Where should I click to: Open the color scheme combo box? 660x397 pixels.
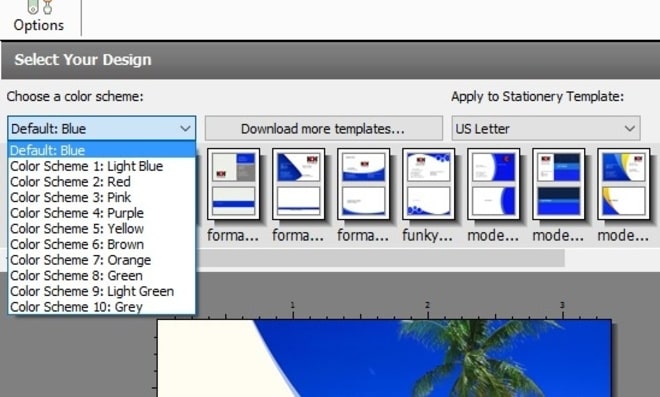tap(101, 128)
